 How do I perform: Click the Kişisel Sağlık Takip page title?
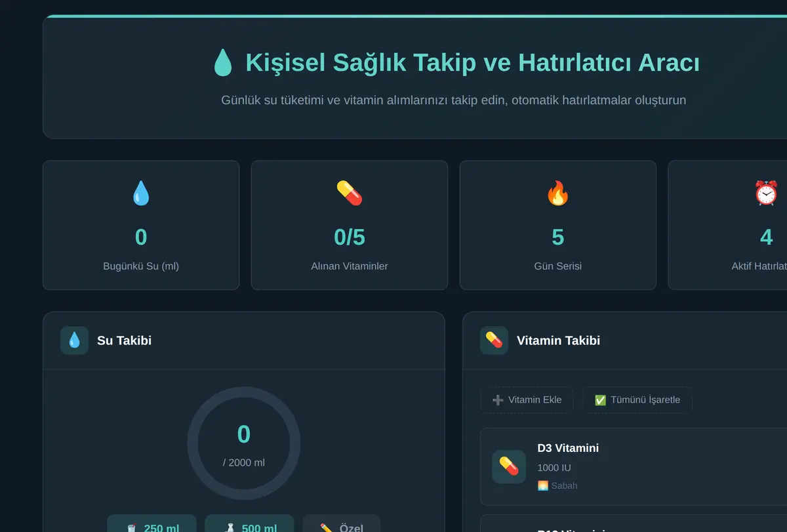472,63
